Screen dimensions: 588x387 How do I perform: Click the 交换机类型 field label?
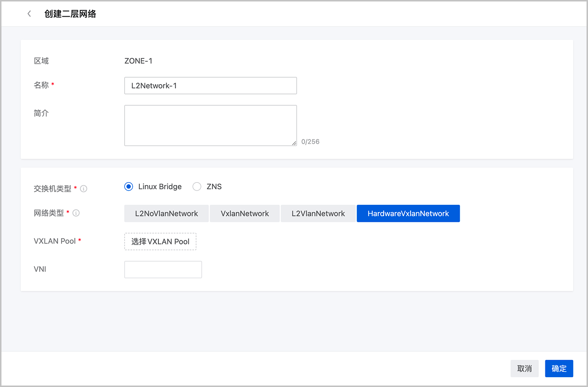pyautogui.click(x=52, y=189)
